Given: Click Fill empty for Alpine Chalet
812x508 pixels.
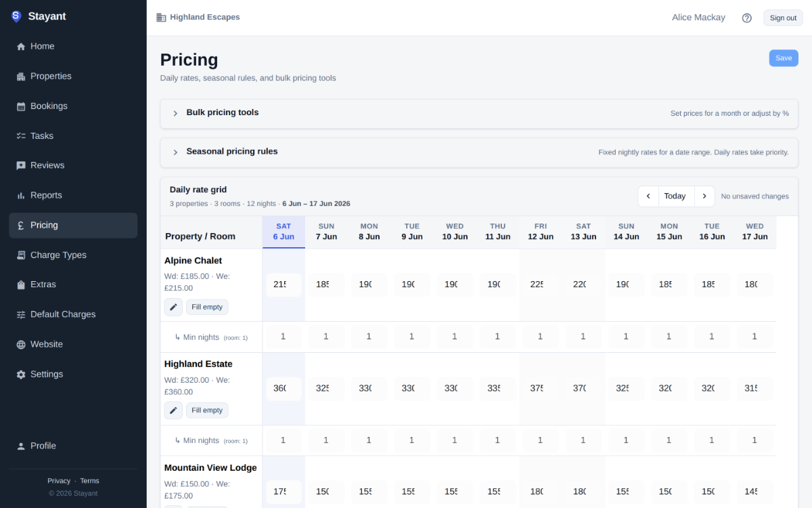Looking at the screenshot, I should point(207,308).
